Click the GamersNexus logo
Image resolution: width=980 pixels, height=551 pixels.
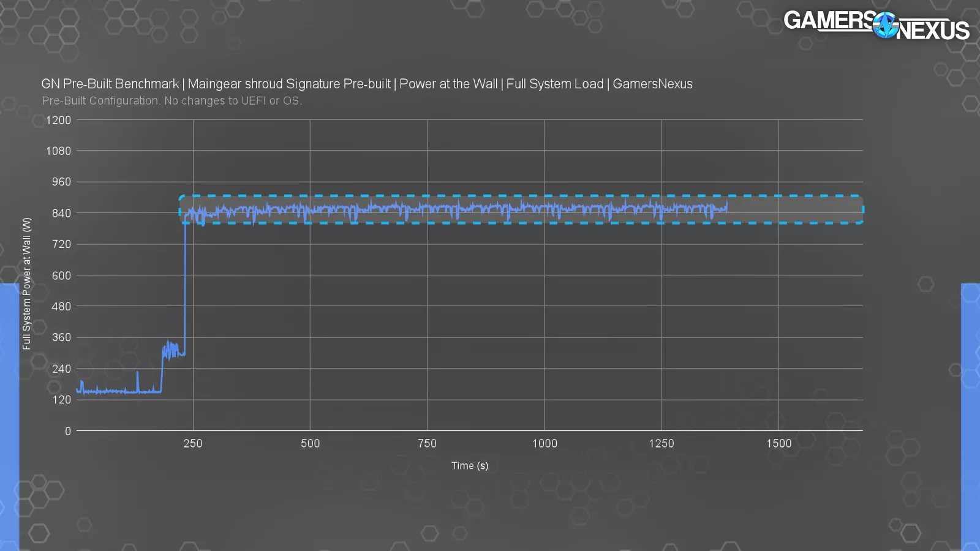click(x=876, y=25)
